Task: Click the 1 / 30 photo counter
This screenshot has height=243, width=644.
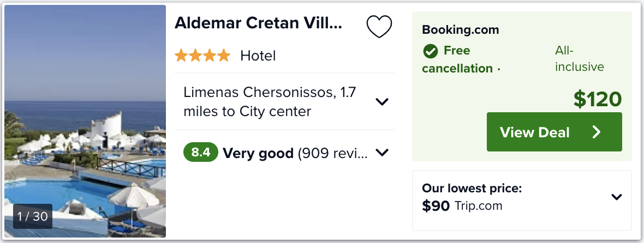Action: pyautogui.click(x=33, y=216)
